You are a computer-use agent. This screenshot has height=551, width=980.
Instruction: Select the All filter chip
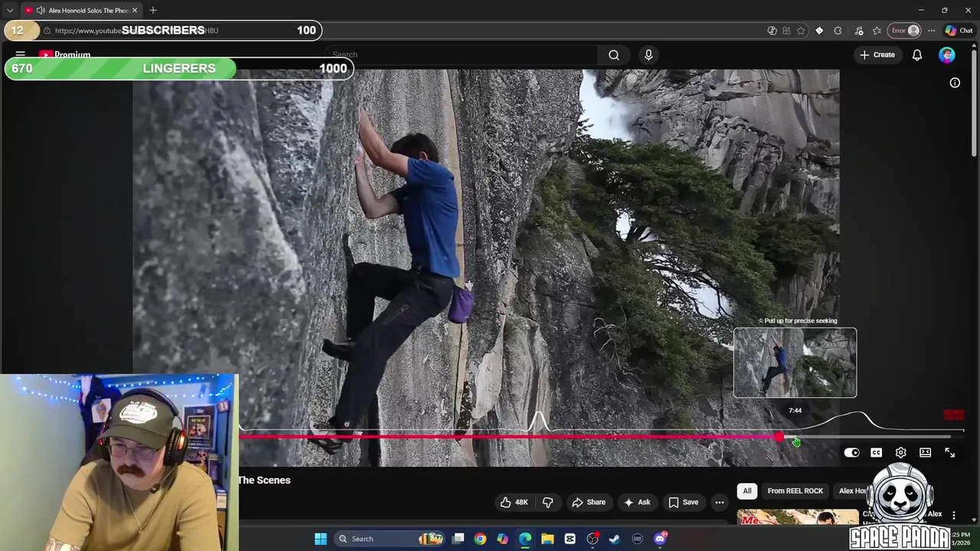[x=747, y=491]
